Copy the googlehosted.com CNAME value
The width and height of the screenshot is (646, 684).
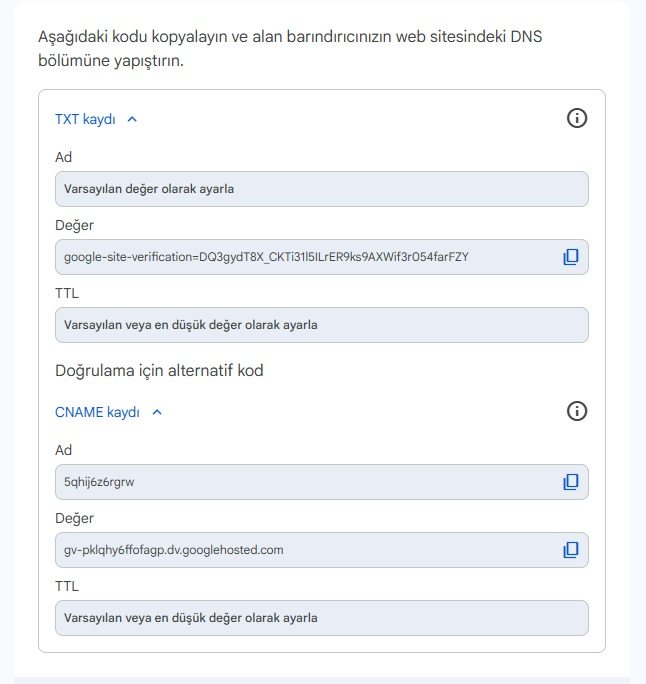[571, 550]
